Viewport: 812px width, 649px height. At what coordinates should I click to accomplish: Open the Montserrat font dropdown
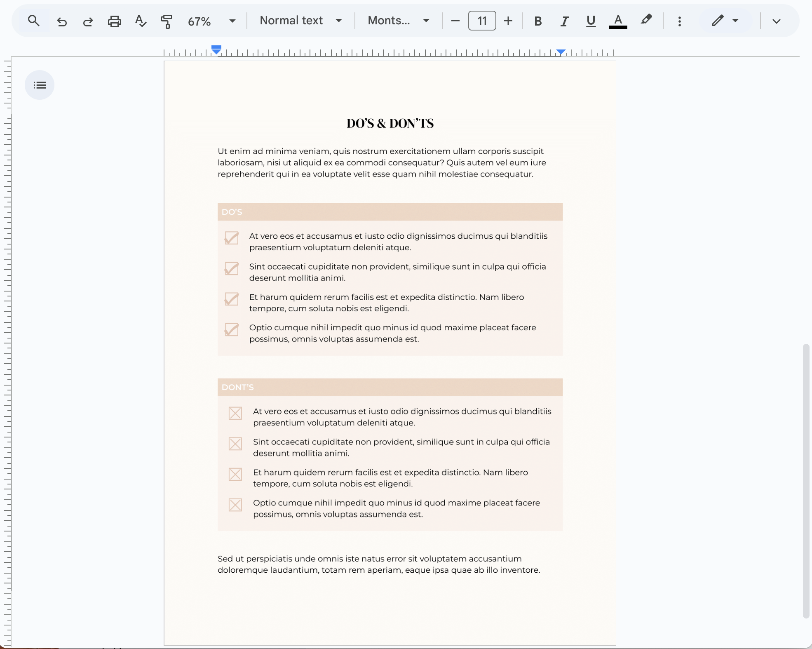(398, 21)
